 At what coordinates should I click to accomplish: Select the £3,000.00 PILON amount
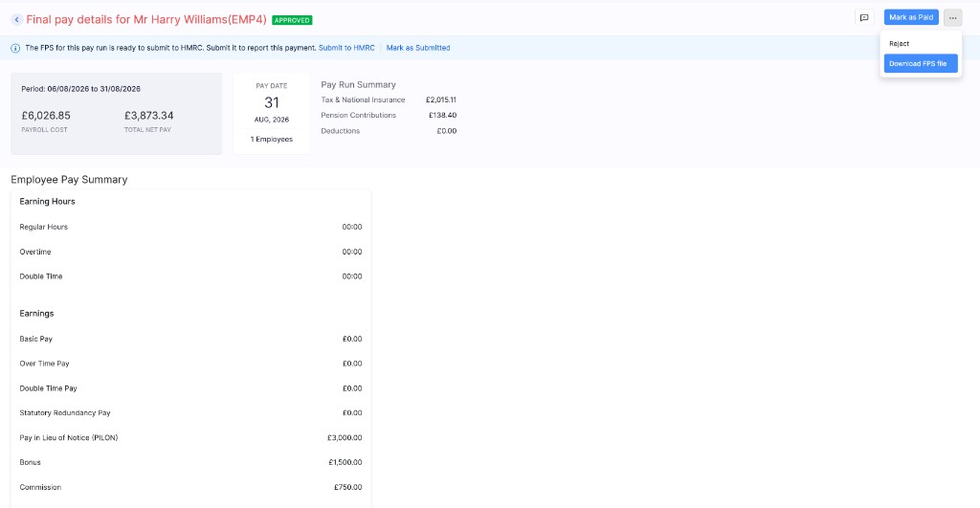tap(345, 437)
